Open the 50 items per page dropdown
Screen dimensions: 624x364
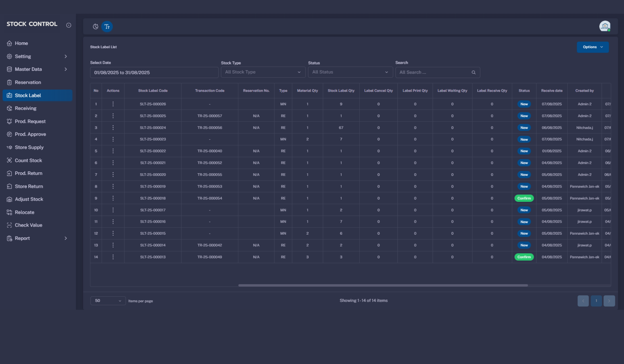(108, 301)
